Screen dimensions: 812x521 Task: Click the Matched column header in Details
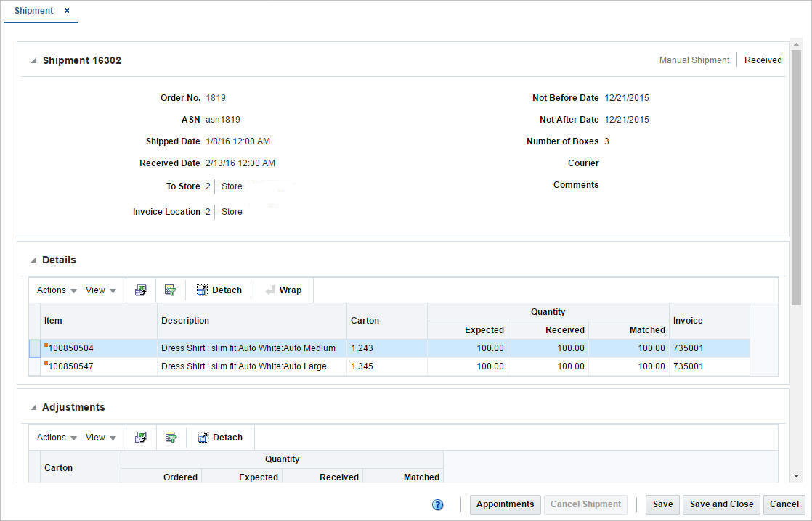(629, 330)
